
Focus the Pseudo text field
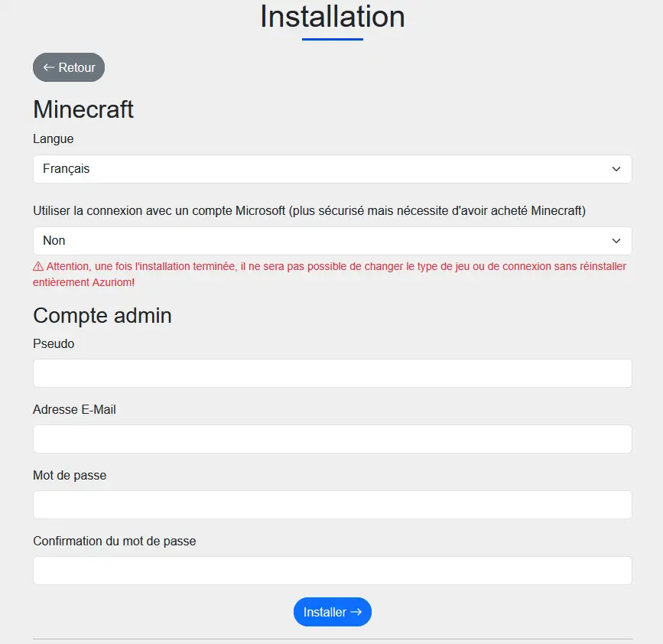click(332, 373)
